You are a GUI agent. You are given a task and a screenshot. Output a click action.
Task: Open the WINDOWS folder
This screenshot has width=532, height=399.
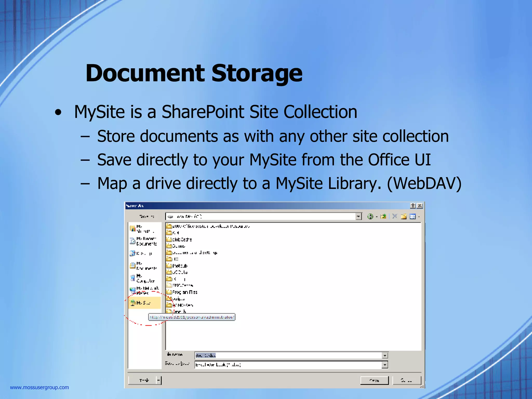[179, 305]
